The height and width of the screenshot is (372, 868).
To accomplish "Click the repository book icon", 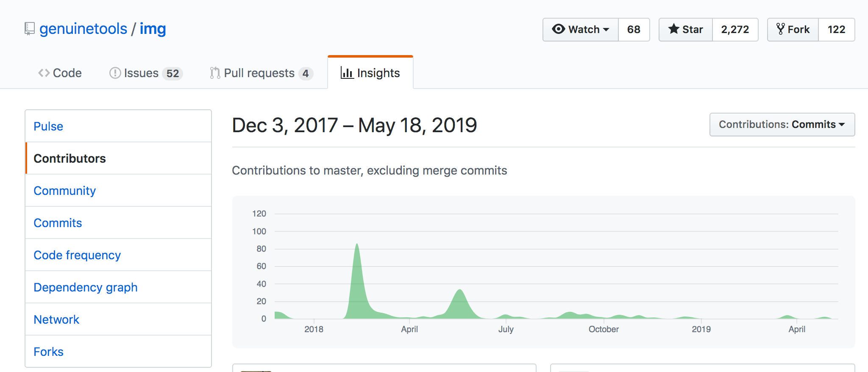I will click(x=29, y=29).
